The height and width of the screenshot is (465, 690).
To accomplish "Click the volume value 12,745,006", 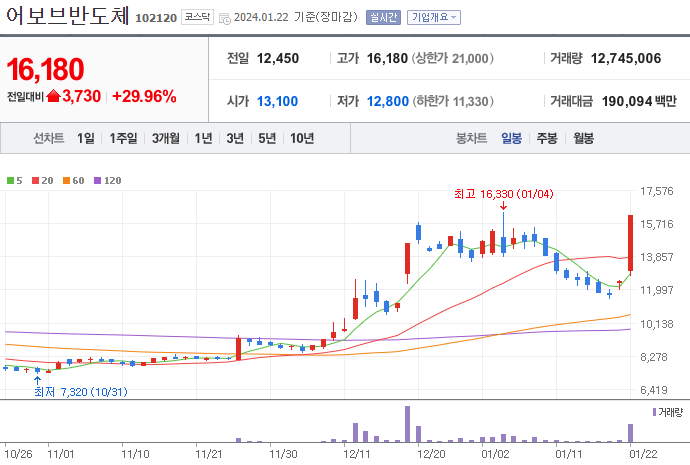I will (626, 58).
